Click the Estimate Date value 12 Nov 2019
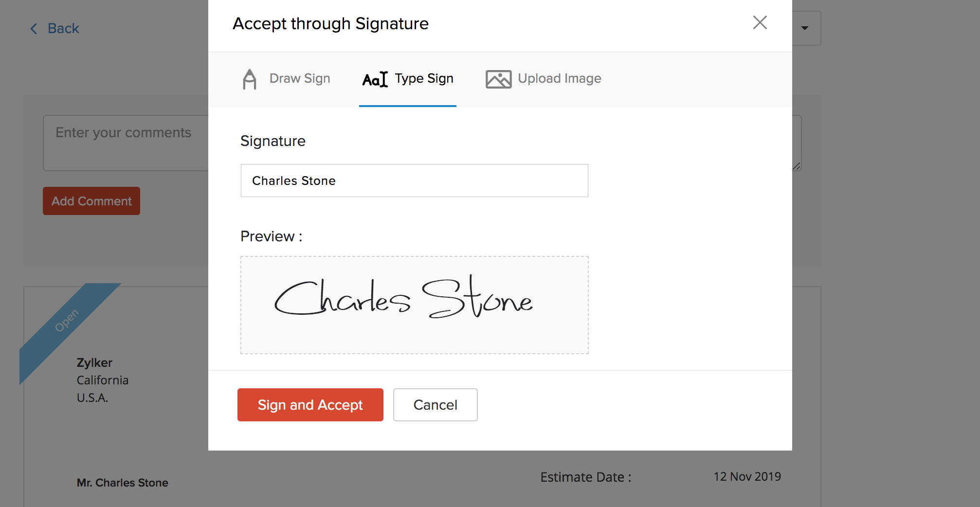The height and width of the screenshot is (507, 980). click(x=747, y=477)
